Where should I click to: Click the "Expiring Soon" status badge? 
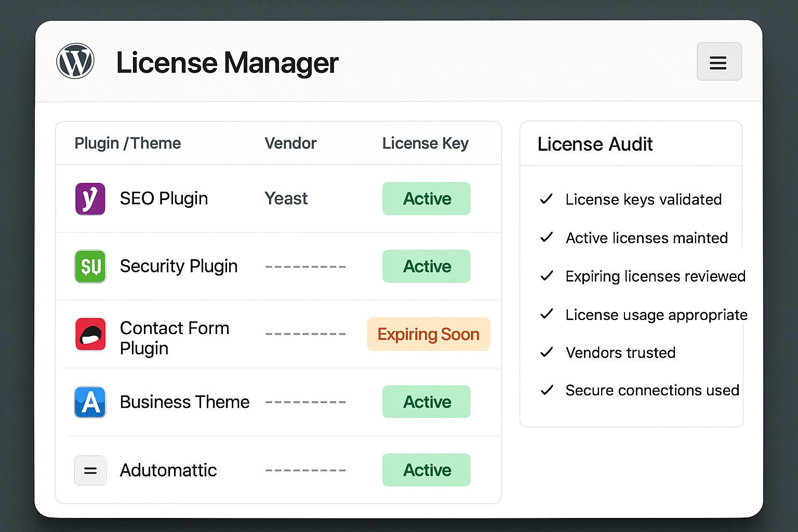[x=428, y=334]
